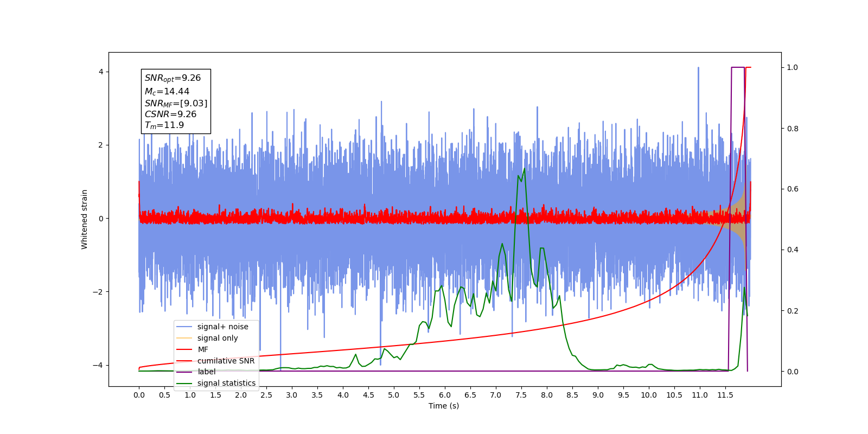Click the 'signal+ noise' legend entry
This screenshot has width=868, height=434.
tap(222, 327)
